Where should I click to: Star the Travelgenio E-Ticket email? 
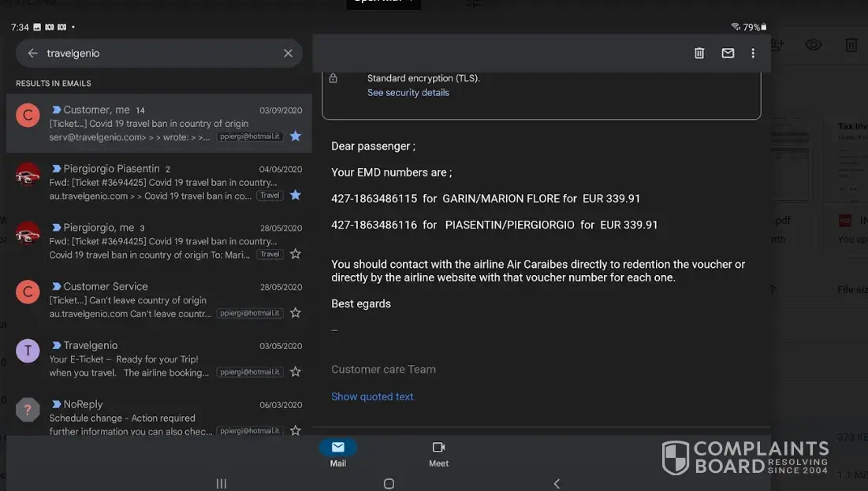pos(295,372)
